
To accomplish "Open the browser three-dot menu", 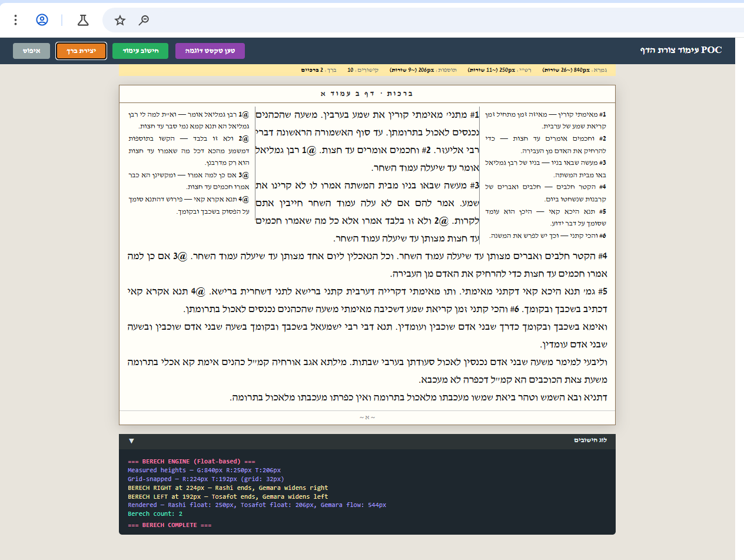I will 16,21.
